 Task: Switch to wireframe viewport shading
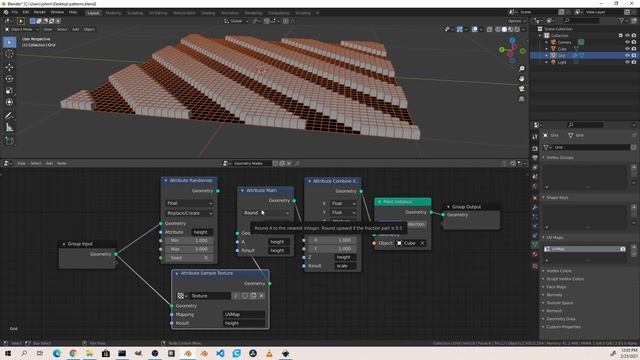coord(498,29)
